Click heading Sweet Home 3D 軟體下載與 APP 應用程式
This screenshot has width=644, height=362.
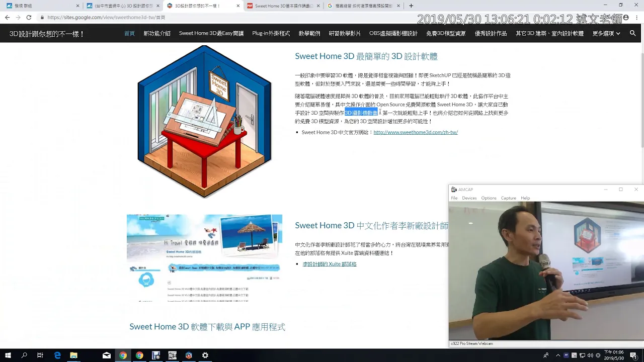[207, 327]
